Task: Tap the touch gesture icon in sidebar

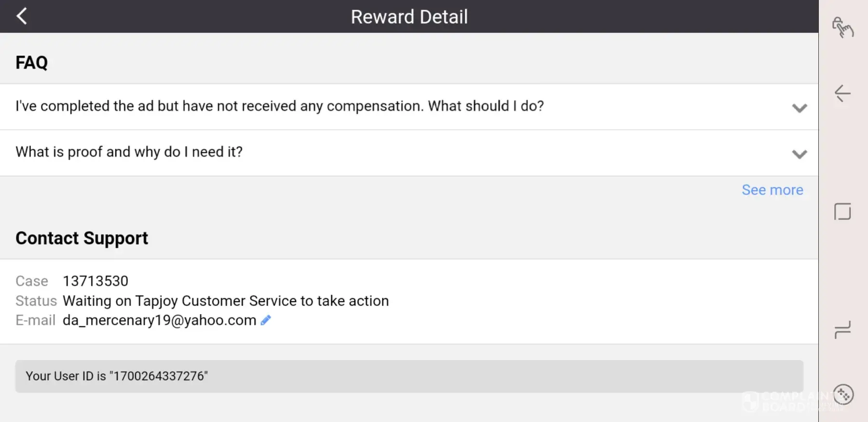Action: (x=842, y=27)
